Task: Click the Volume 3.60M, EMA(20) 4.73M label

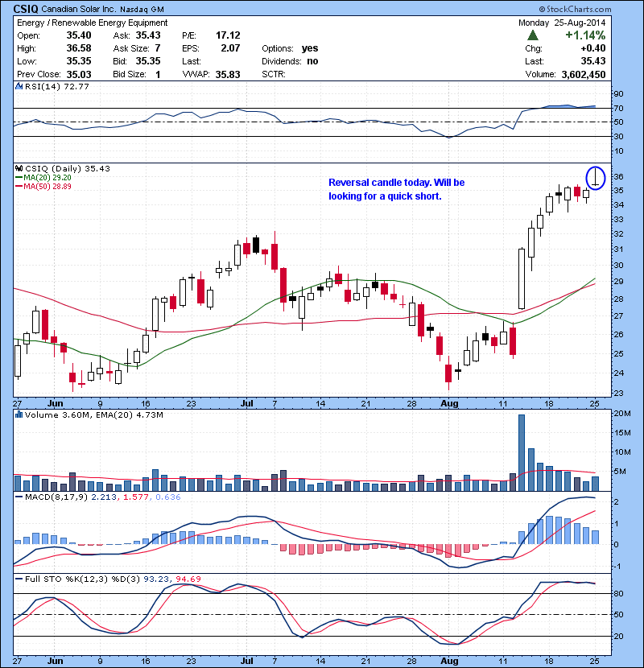Action: point(93,415)
